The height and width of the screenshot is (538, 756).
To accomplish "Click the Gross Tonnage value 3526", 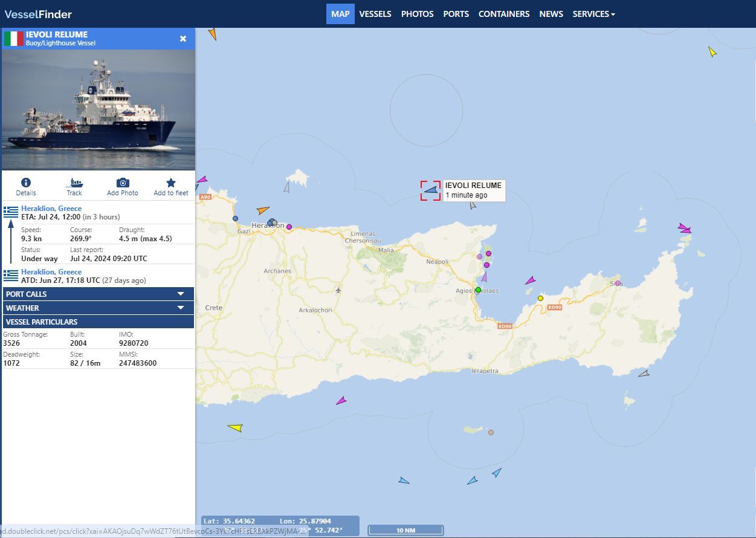I will (11, 343).
